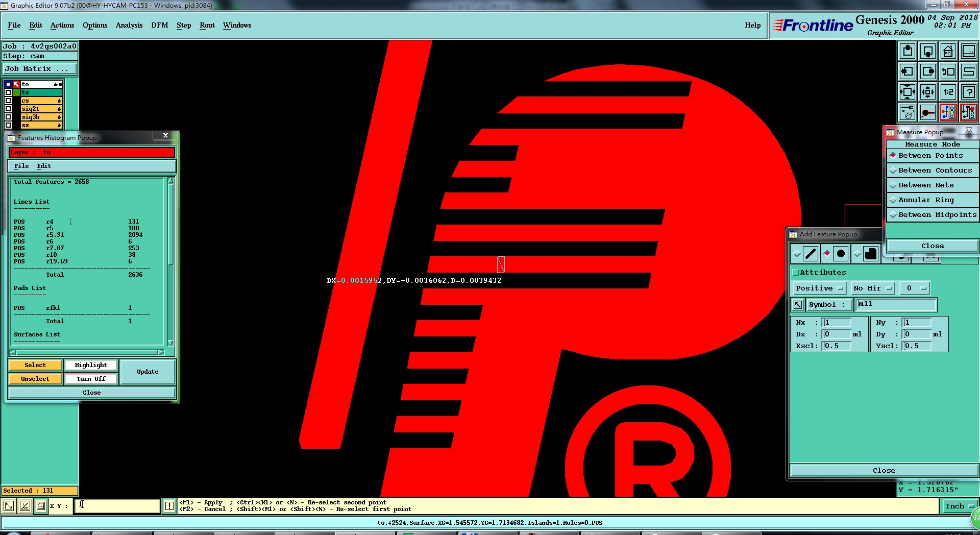Screen dimensions: 980x535
Task: Click the home view icon
Action: [x=948, y=51]
